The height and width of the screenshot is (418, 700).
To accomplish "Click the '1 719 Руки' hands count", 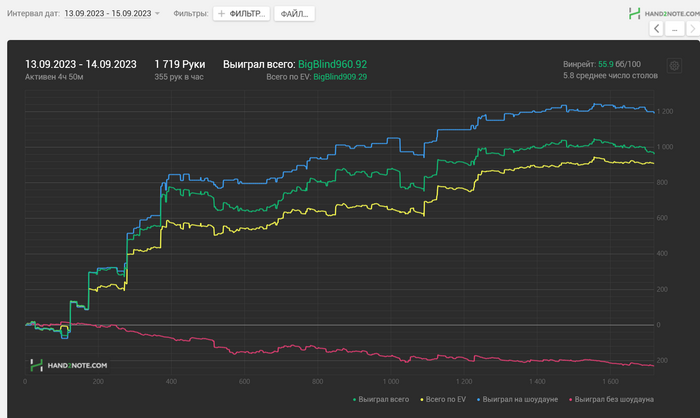I will (x=180, y=64).
